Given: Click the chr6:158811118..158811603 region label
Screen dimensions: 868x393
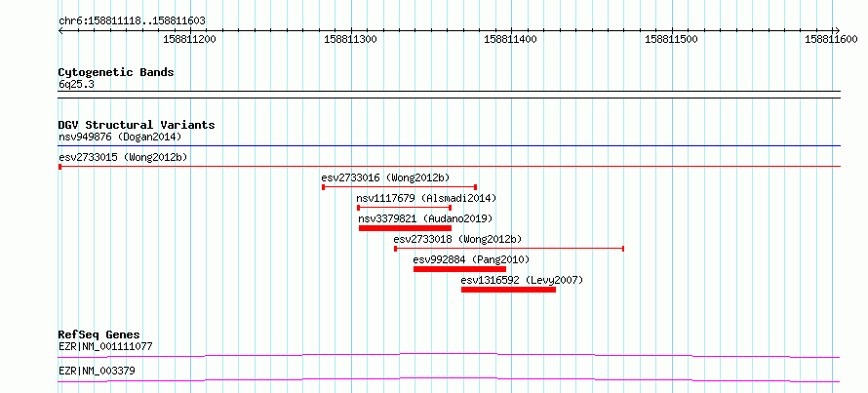Looking at the screenshot, I should pyautogui.click(x=132, y=20).
